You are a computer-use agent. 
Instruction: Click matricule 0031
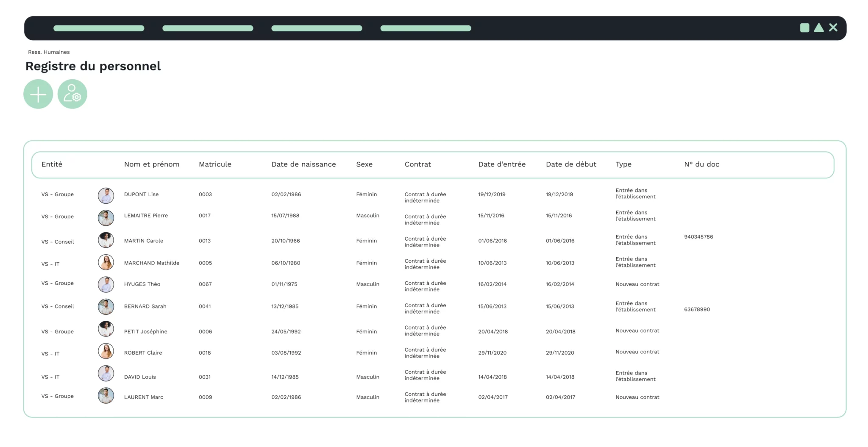tap(205, 377)
